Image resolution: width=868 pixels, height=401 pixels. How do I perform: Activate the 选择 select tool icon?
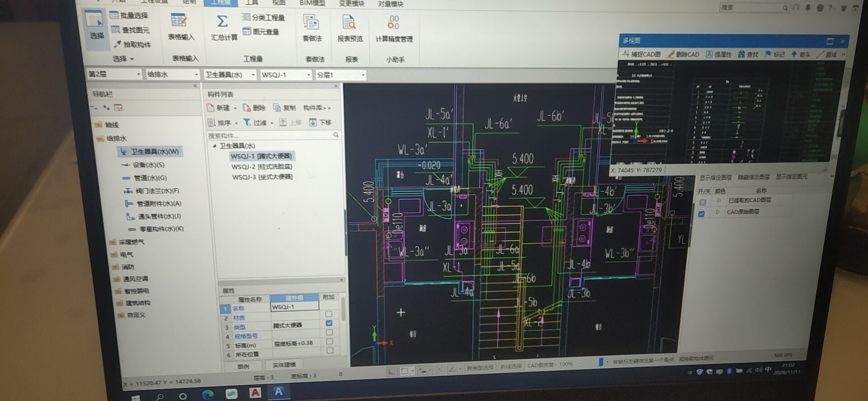95,25
